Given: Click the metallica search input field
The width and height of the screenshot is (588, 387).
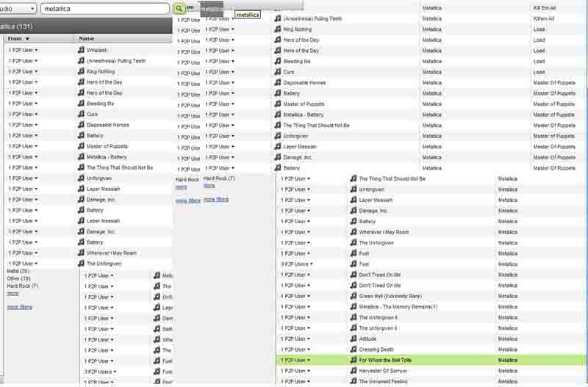Looking at the screenshot, I should tap(104, 9).
